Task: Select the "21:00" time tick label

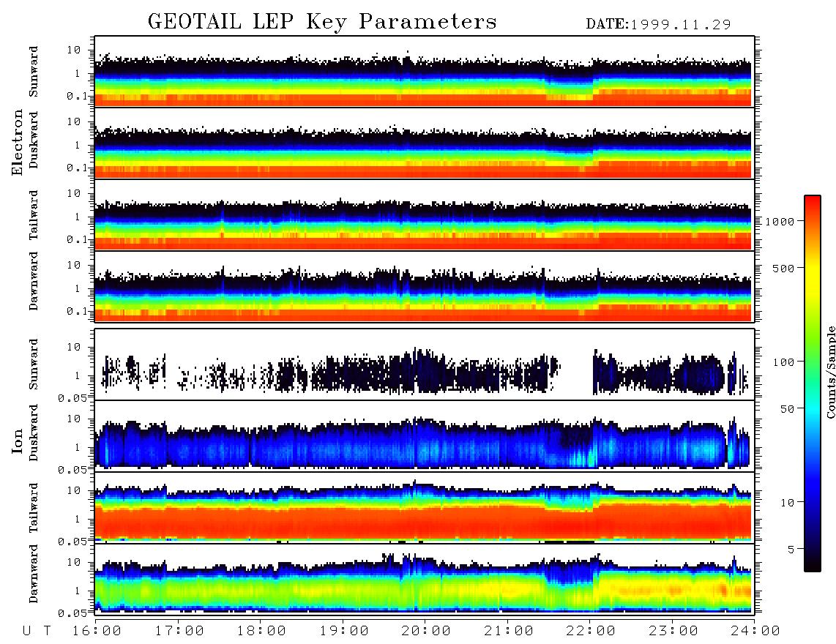Action: [x=509, y=631]
